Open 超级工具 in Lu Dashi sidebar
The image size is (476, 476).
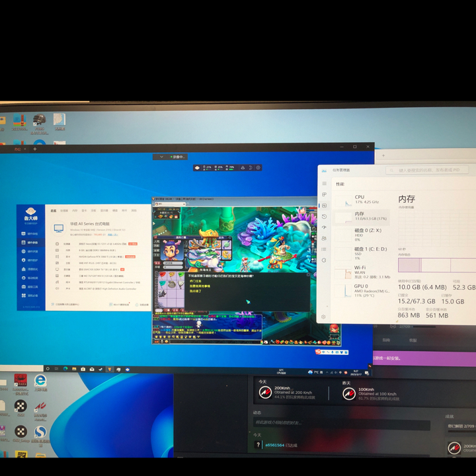[30, 286]
